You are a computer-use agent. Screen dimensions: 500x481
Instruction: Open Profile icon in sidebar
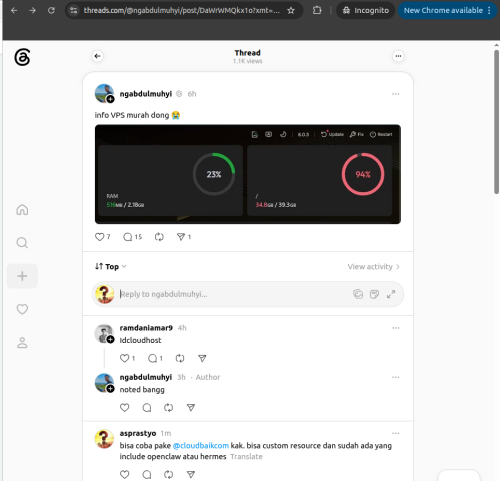[22, 343]
